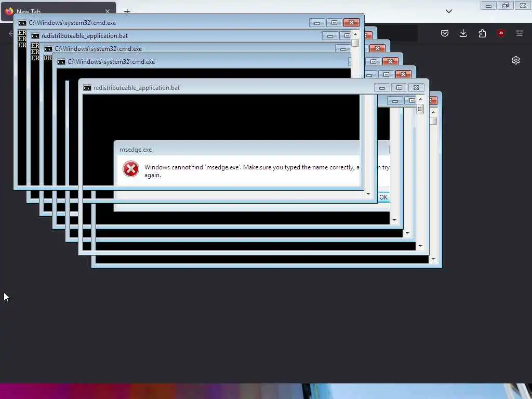Click cmd icon of front redistributeable_application.bat window

(x=87, y=88)
